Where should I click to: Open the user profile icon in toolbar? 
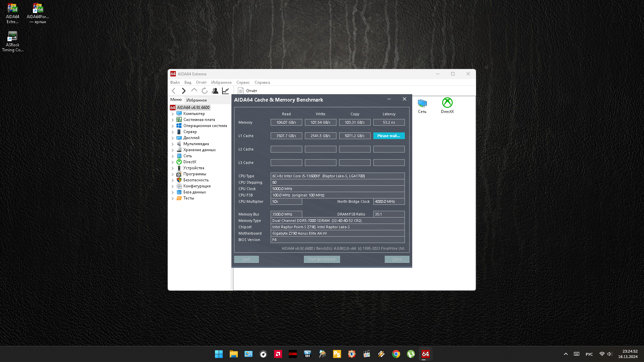215,91
